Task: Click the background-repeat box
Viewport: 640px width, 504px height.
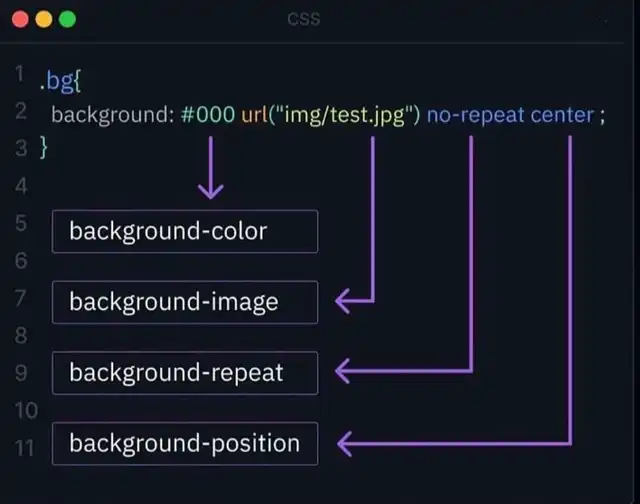Action: coord(184,372)
